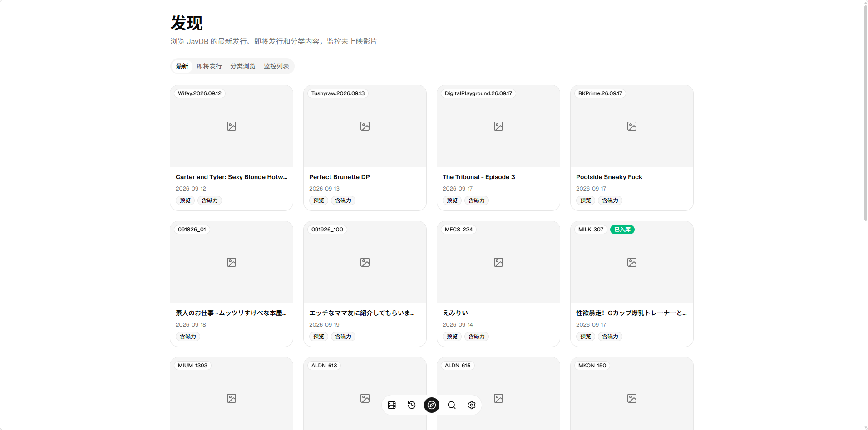Click the ALDN-615 code label
868x430 pixels.
coord(458,366)
